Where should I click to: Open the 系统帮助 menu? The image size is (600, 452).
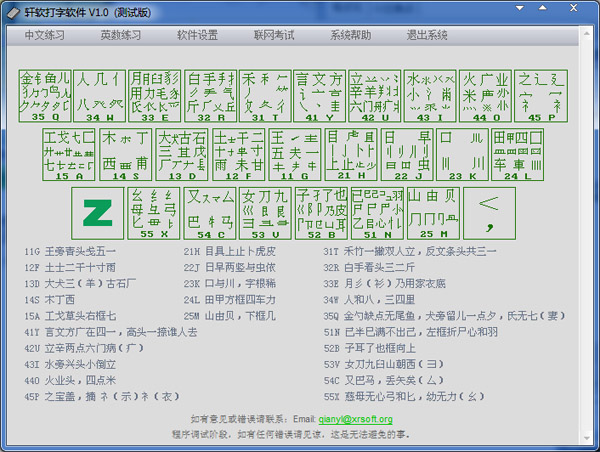pyautogui.click(x=350, y=35)
